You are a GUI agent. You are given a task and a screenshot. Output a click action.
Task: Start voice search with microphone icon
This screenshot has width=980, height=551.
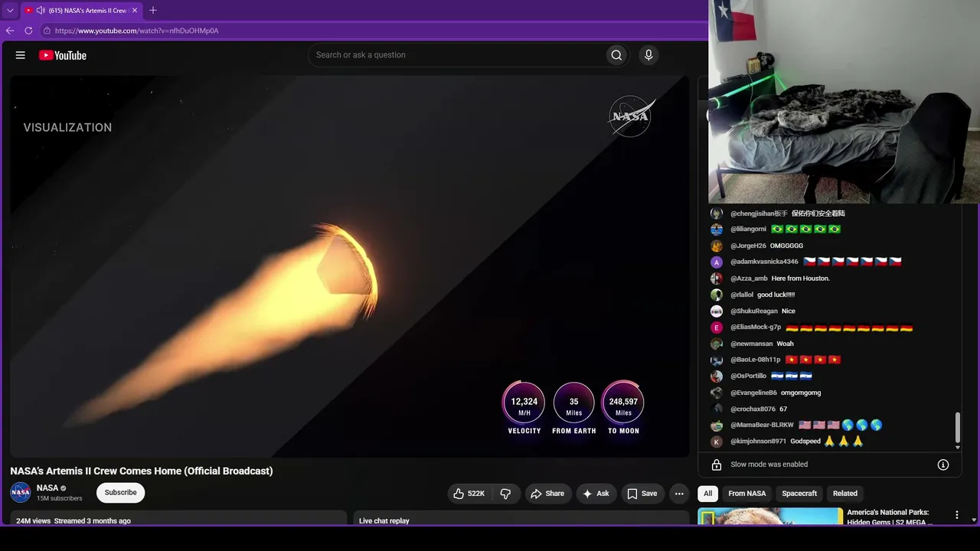point(648,55)
